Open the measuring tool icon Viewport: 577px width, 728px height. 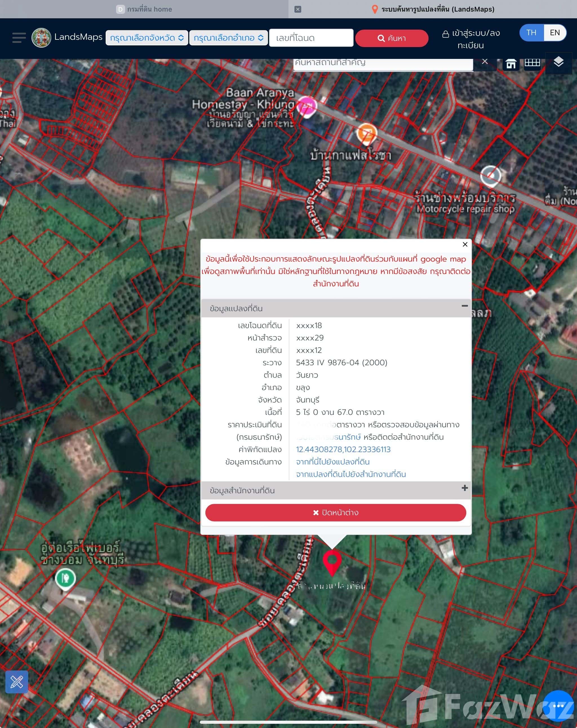coord(17,682)
